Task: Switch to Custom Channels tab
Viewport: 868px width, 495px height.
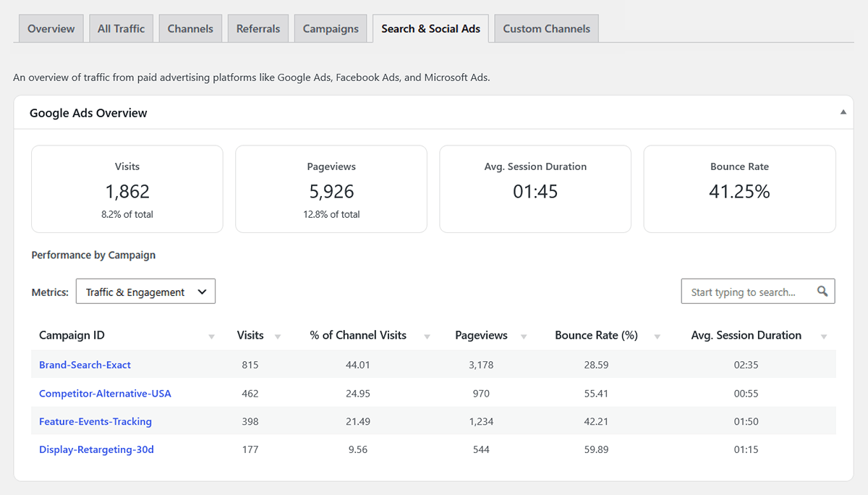Action: (x=547, y=29)
